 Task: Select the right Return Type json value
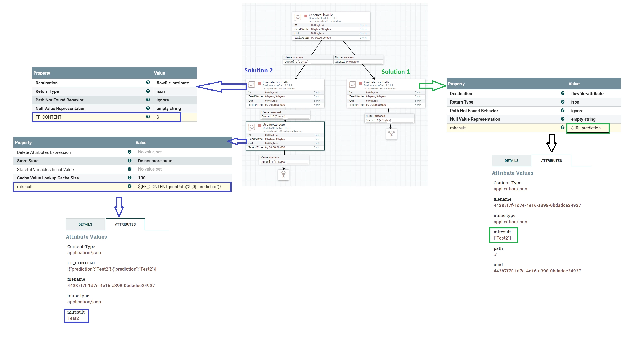(575, 102)
